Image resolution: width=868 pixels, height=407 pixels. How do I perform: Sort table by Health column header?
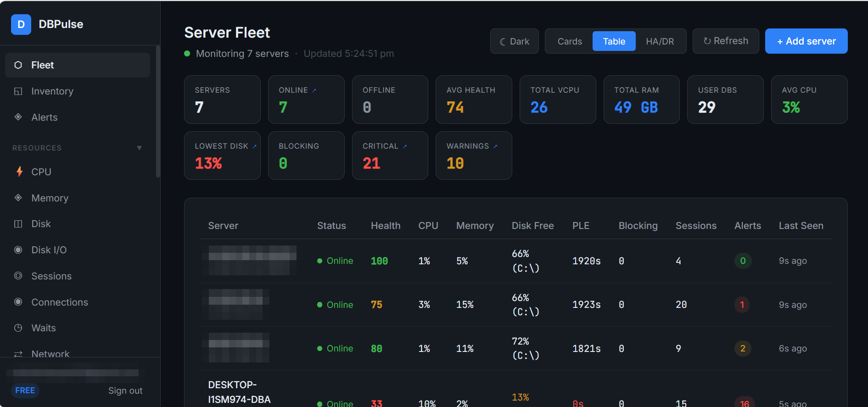click(386, 226)
